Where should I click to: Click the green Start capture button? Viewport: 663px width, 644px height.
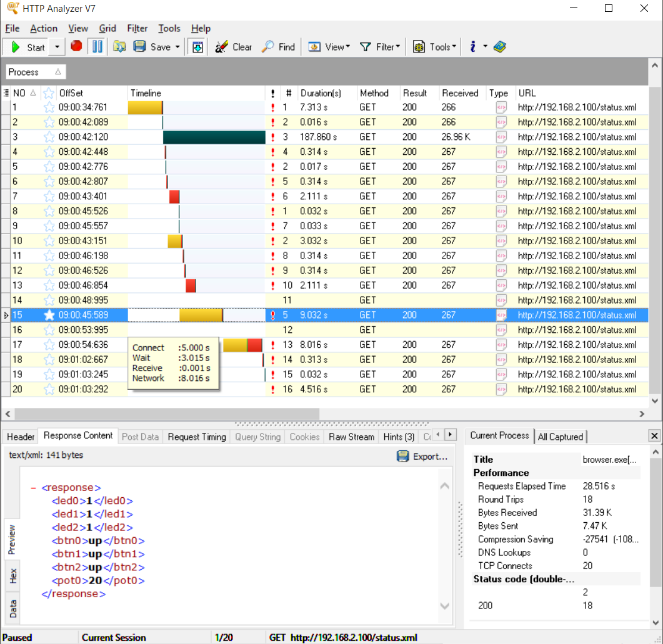27,47
